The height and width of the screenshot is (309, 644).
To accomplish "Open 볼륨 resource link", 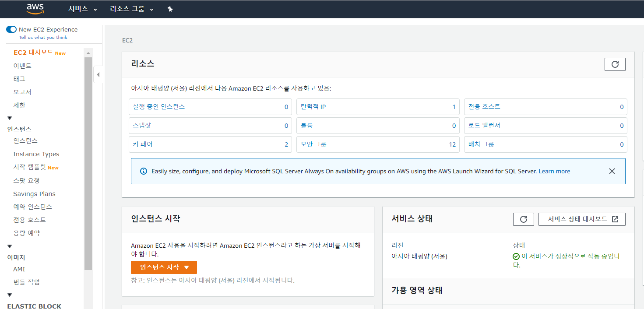I will tap(306, 125).
